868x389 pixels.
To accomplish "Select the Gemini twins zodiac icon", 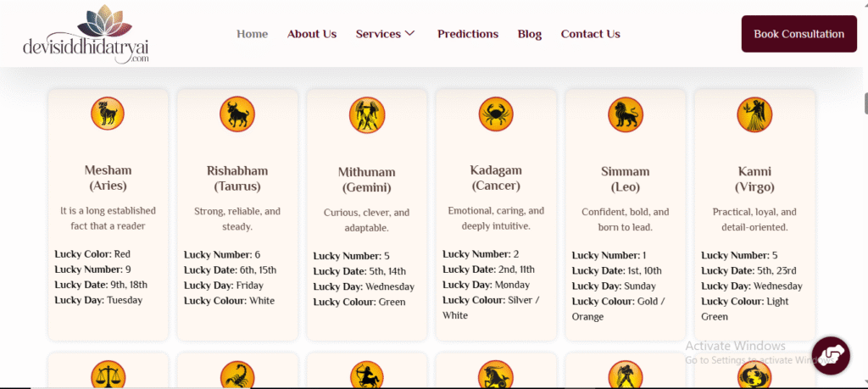I will [x=367, y=114].
